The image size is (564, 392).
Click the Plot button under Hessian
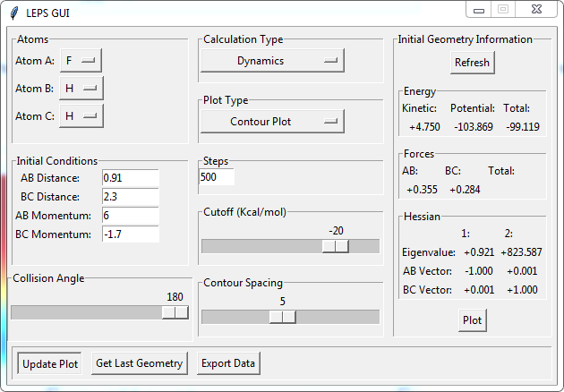coord(472,320)
